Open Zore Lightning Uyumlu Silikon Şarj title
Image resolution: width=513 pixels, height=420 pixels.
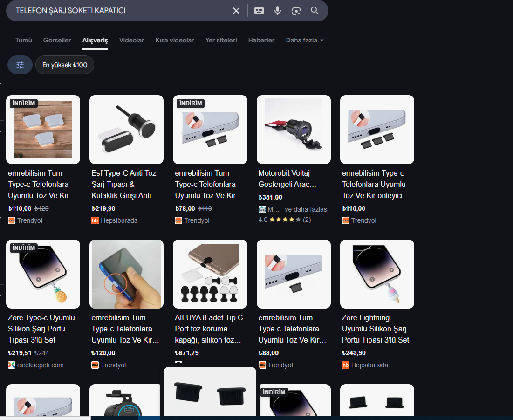[x=376, y=329]
